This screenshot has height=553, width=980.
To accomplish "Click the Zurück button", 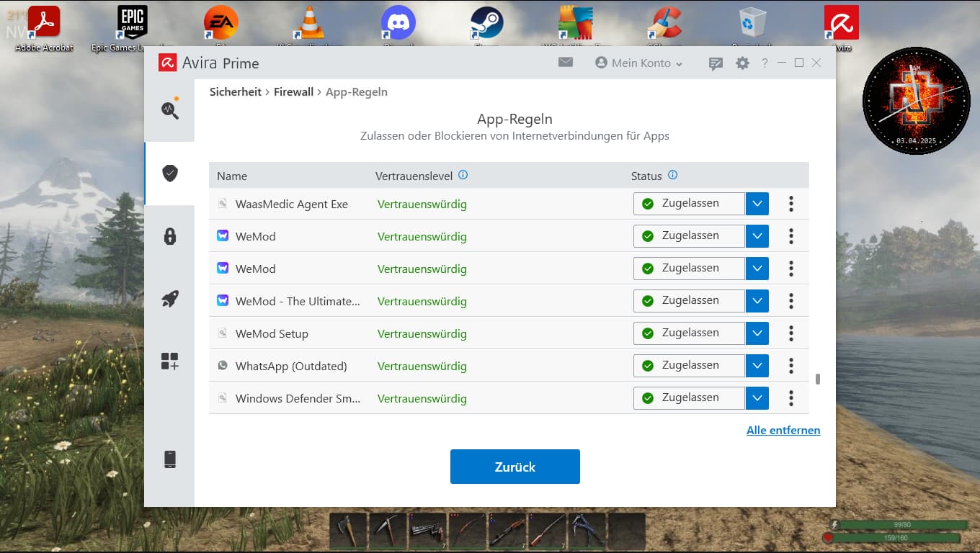I will (x=514, y=467).
